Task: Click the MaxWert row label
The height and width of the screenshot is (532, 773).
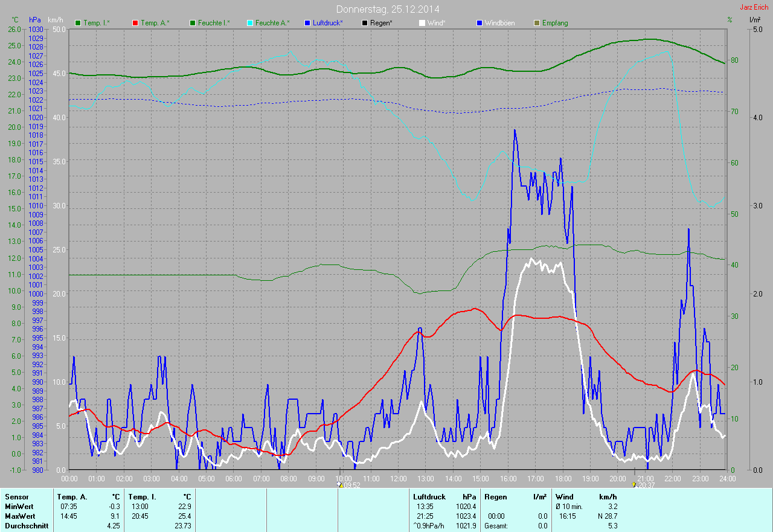Action: (20, 516)
